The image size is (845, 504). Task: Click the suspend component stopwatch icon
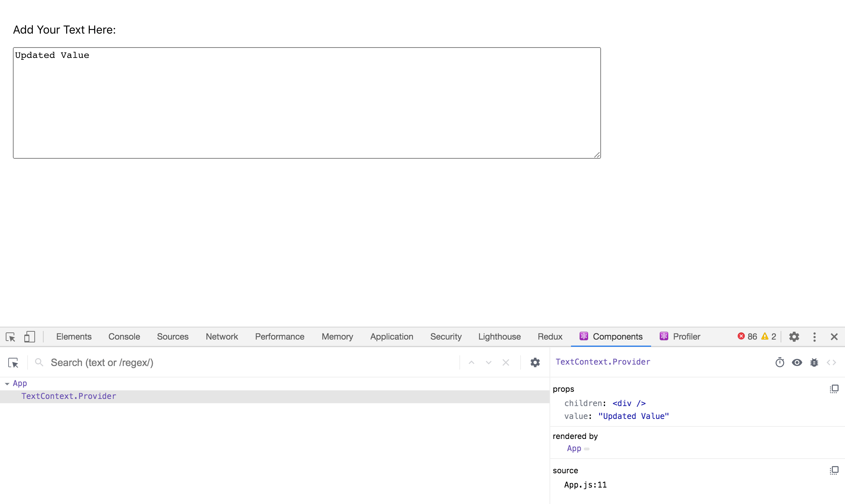(x=780, y=362)
